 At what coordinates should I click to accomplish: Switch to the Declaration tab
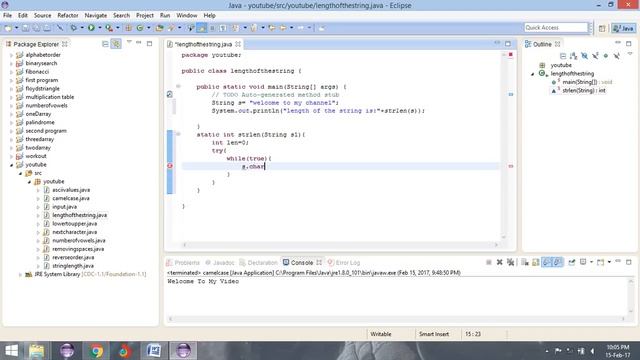pos(258,262)
